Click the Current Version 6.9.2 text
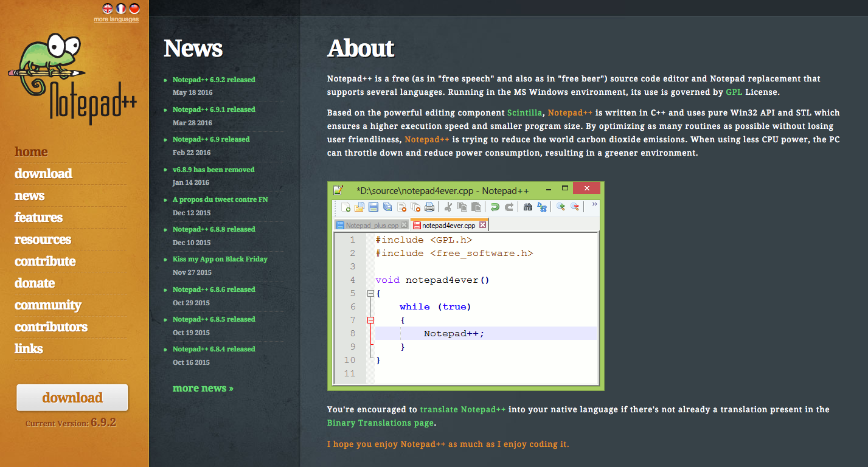The width and height of the screenshot is (868, 467). pos(71,422)
